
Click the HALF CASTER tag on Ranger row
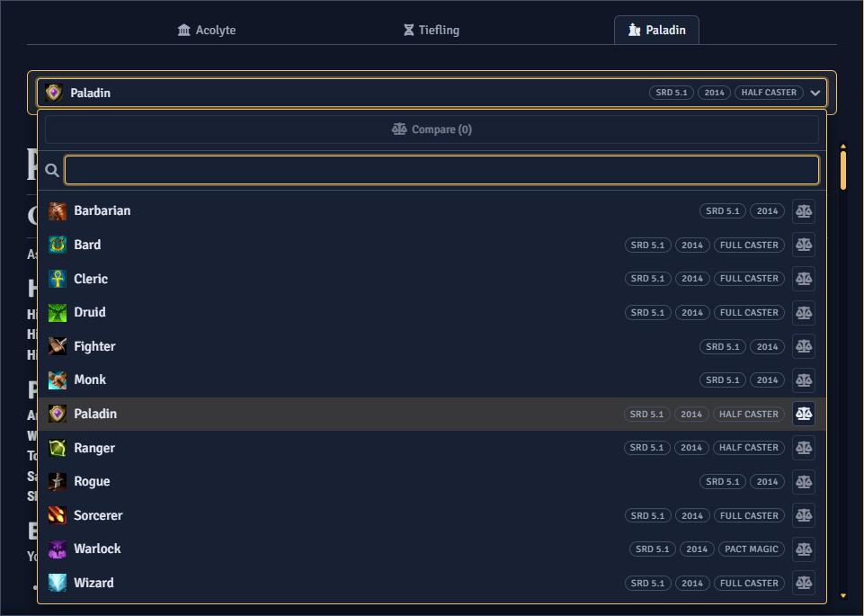[x=748, y=448]
